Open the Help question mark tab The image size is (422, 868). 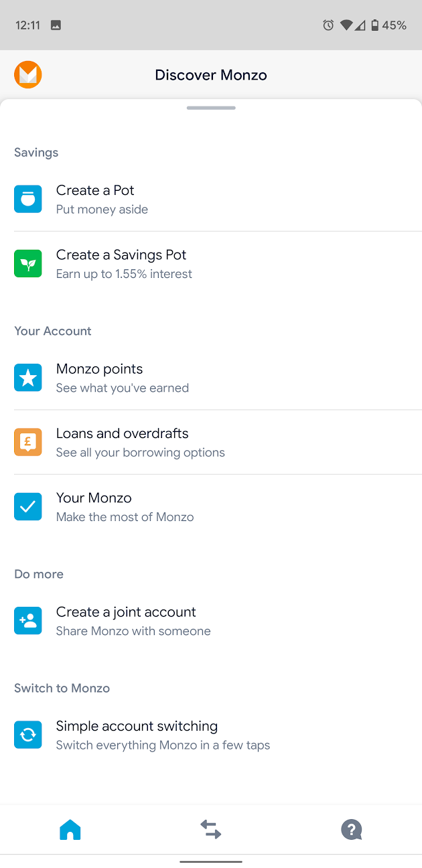(x=351, y=830)
